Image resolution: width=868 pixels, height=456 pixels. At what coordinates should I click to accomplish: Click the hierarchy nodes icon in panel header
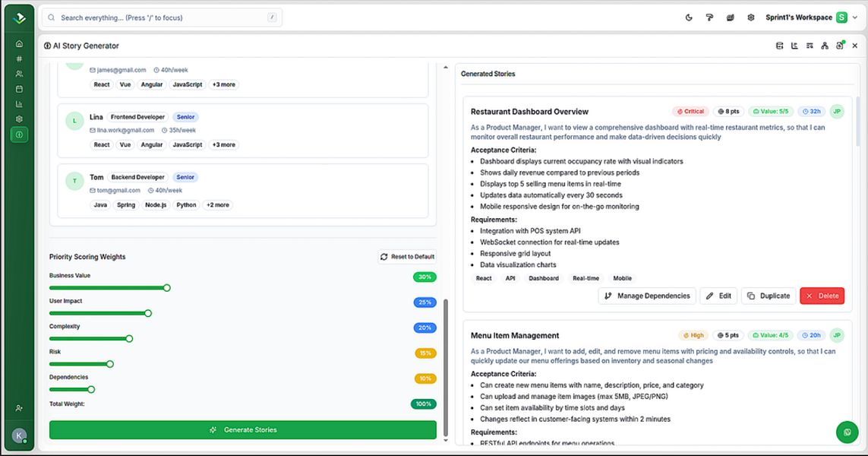click(825, 46)
